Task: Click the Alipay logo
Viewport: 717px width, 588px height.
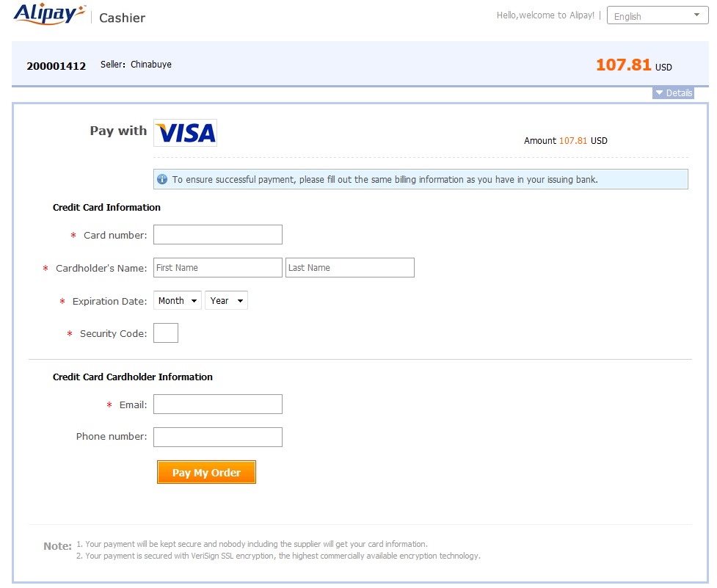Action: pos(49,14)
